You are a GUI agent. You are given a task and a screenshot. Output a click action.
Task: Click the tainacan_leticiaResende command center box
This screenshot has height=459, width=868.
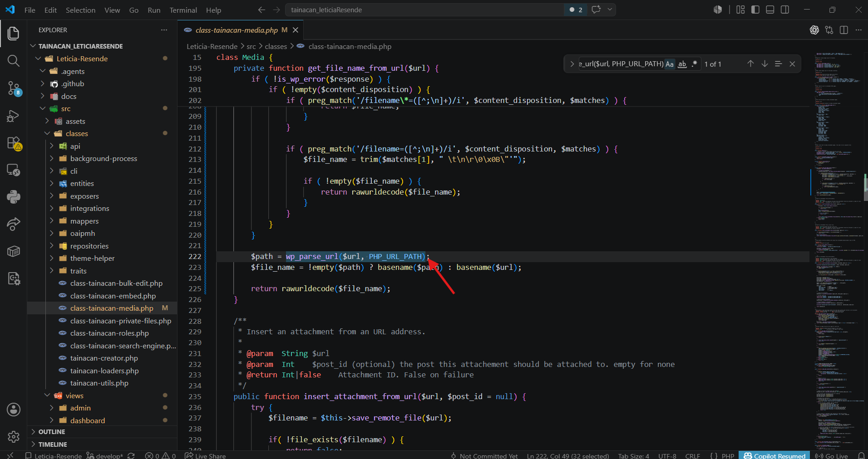(x=424, y=10)
